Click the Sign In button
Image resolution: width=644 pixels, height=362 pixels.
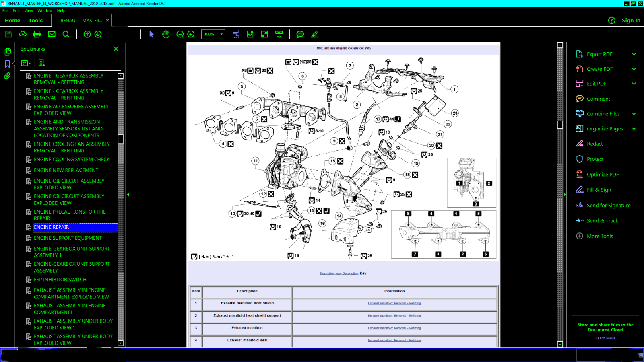coord(631,20)
